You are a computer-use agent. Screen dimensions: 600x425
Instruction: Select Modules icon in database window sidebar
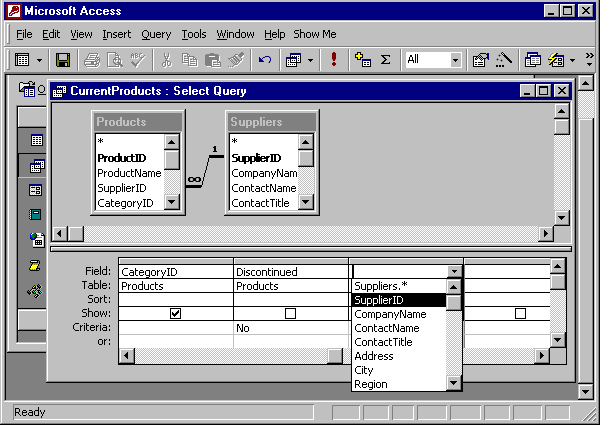[x=35, y=291]
